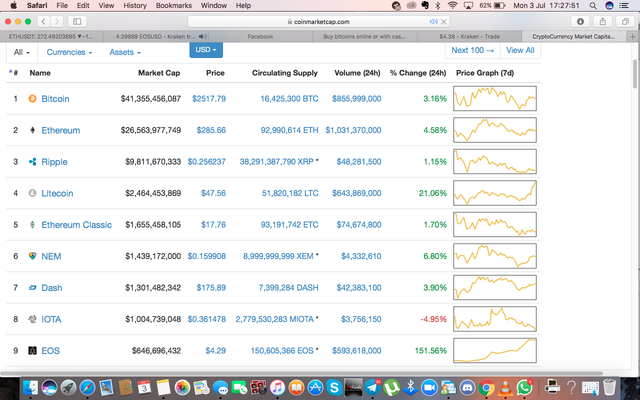
Task: Click the IOTA coin logo
Action: [32, 319]
